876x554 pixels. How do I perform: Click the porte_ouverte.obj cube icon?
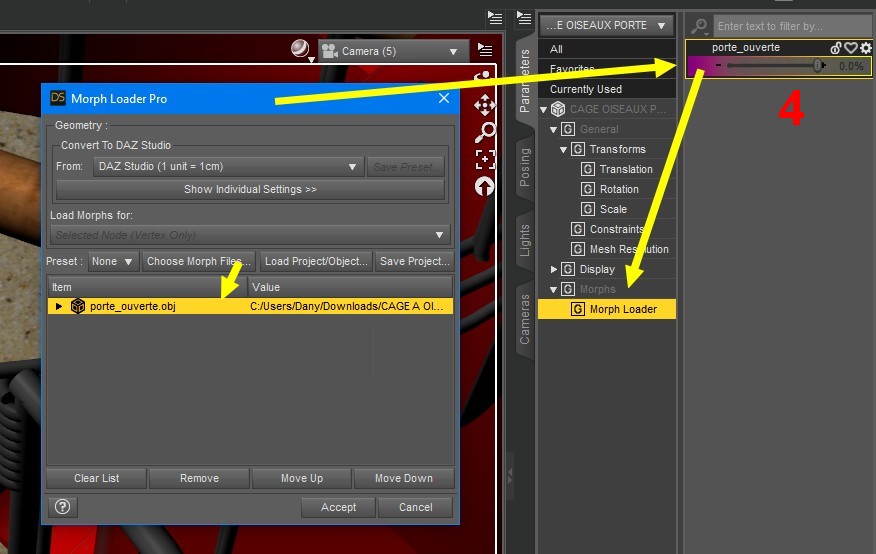pyautogui.click(x=78, y=306)
